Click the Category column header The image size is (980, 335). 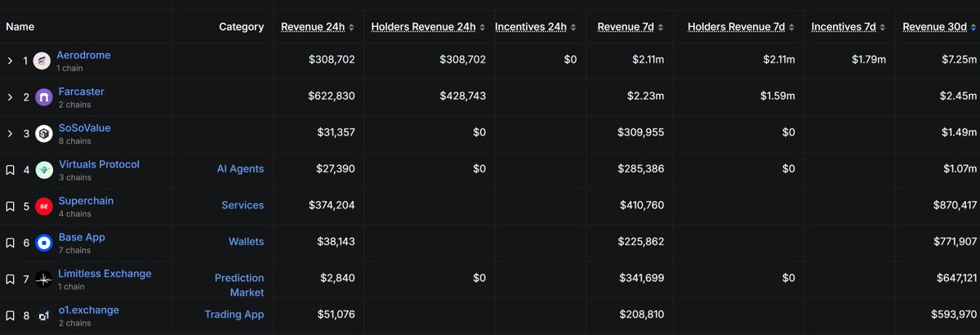[x=242, y=27]
